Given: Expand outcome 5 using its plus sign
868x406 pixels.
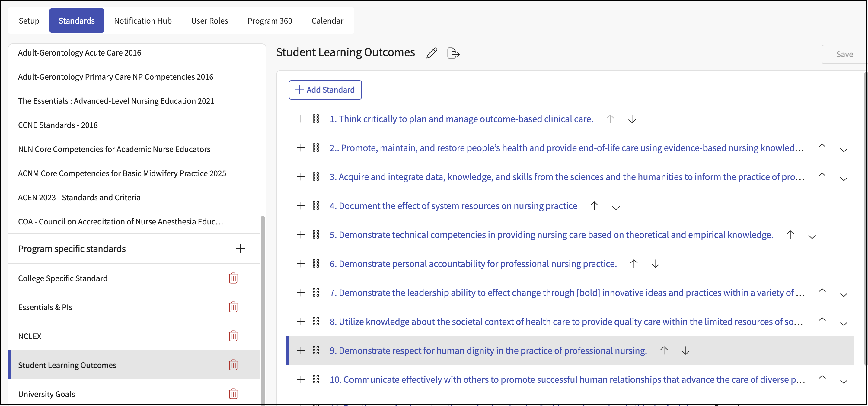Looking at the screenshot, I should (x=301, y=235).
